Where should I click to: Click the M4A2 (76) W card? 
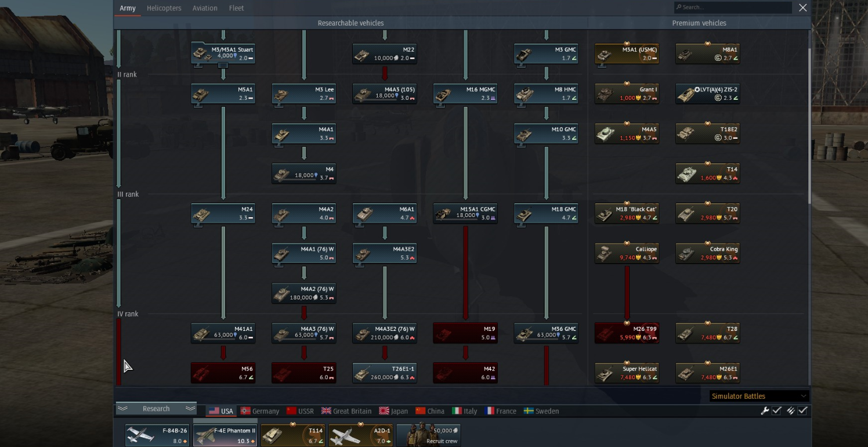coord(304,293)
